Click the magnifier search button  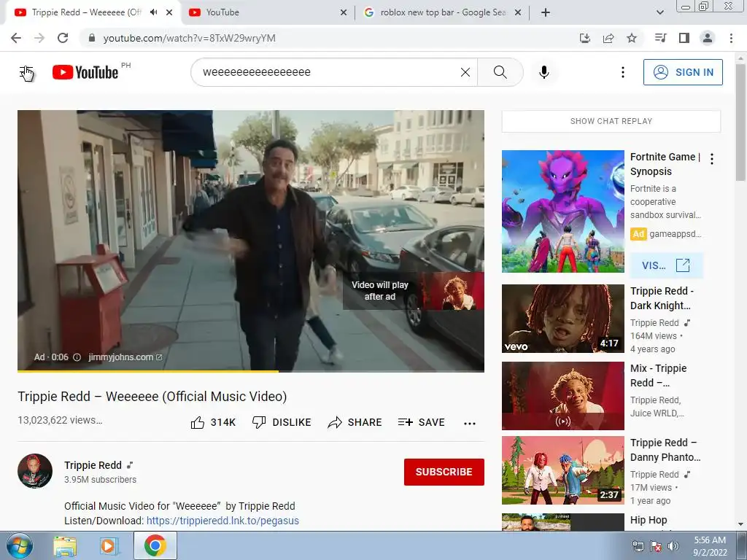coord(500,72)
